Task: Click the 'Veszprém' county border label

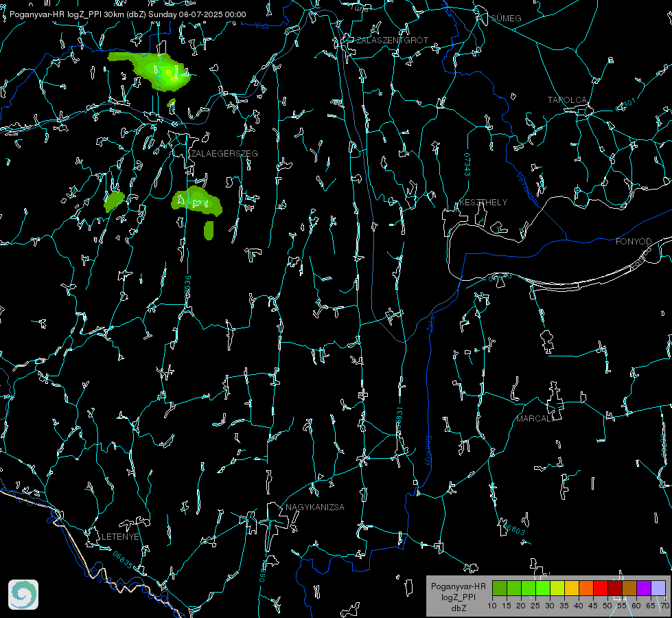Action: [x=527, y=188]
